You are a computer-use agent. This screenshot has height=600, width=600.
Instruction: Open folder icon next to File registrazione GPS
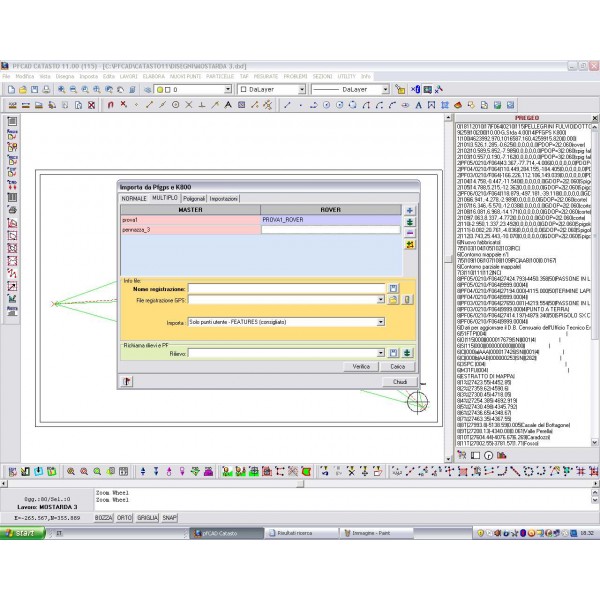[394, 299]
